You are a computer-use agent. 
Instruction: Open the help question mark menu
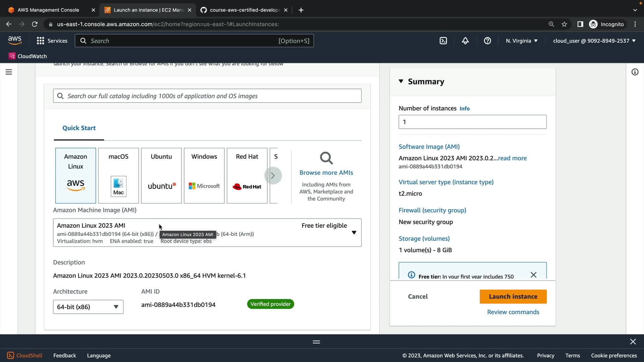pyautogui.click(x=487, y=41)
